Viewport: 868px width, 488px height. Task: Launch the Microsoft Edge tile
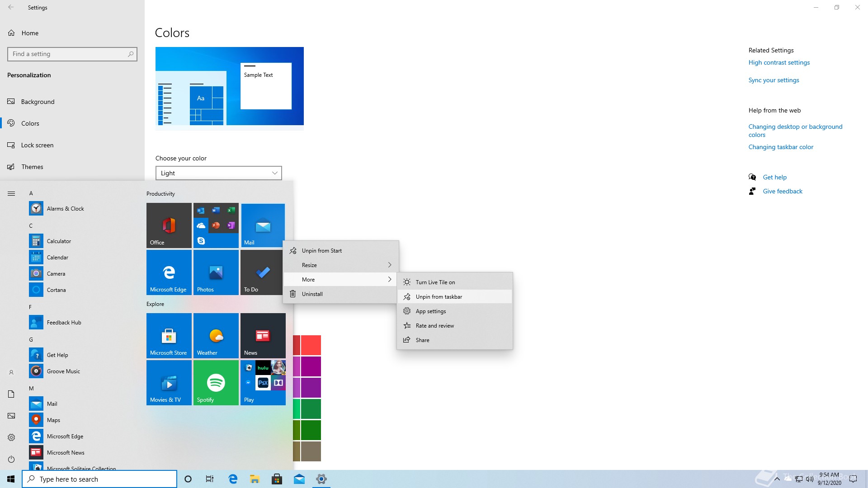click(x=169, y=272)
